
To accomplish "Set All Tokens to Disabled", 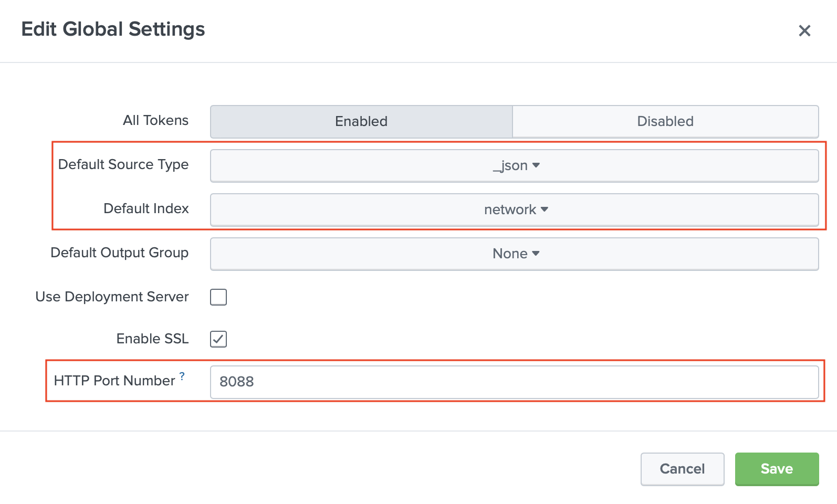I will [x=665, y=121].
